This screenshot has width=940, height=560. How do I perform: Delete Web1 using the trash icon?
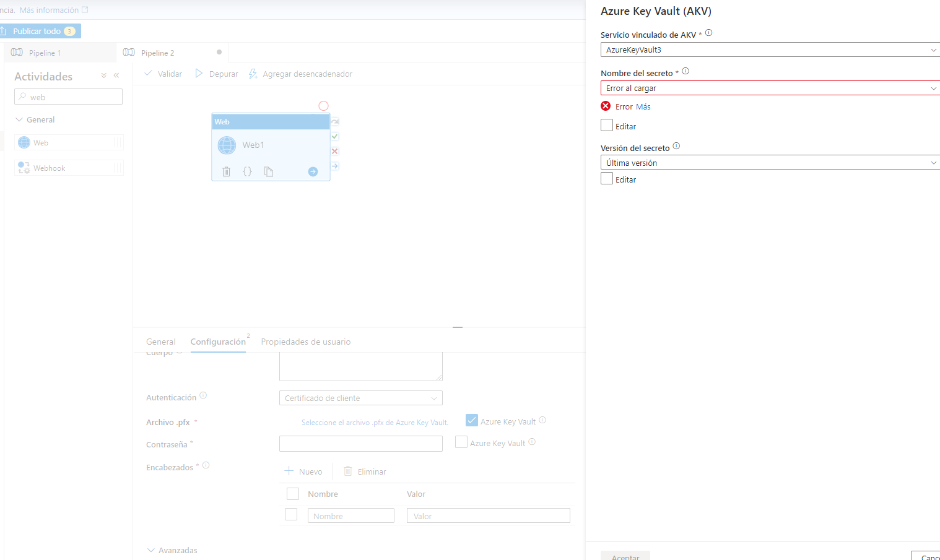pos(226,171)
